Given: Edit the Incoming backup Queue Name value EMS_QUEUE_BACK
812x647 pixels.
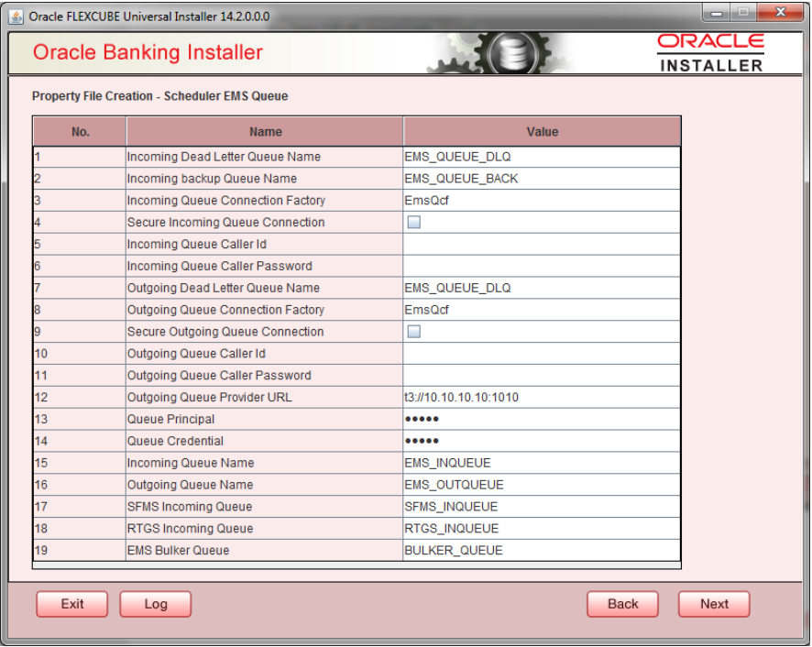Looking at the screenshot, I should [x=542, y=179].
